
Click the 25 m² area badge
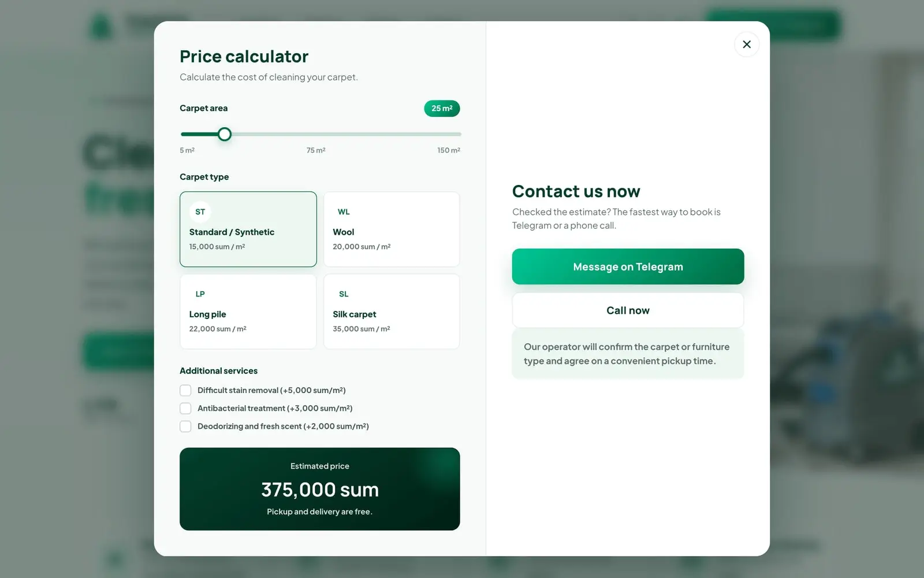[x=442, y=109]
